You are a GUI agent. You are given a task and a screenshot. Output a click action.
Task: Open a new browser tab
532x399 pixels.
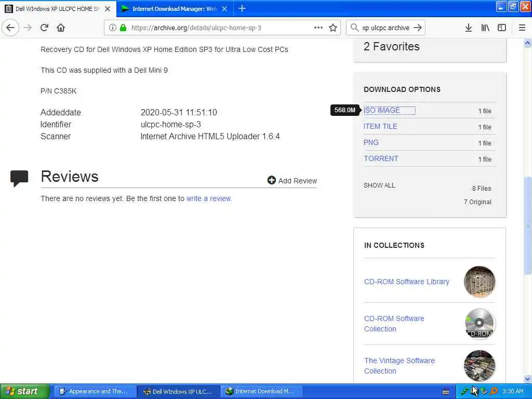coord(242,8)
